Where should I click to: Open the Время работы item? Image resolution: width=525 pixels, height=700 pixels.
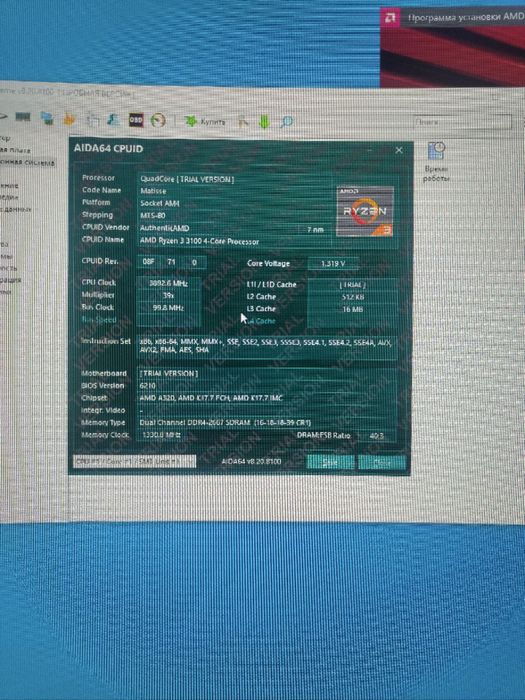pos(436,162)
